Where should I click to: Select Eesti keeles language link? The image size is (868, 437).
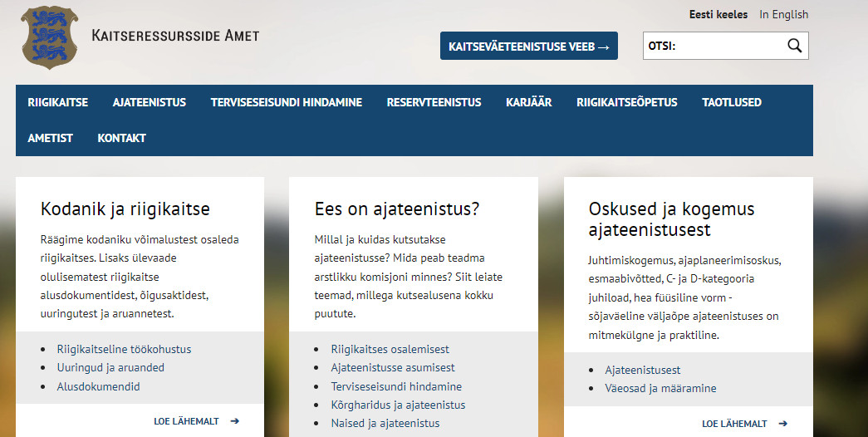coord(718,14)
